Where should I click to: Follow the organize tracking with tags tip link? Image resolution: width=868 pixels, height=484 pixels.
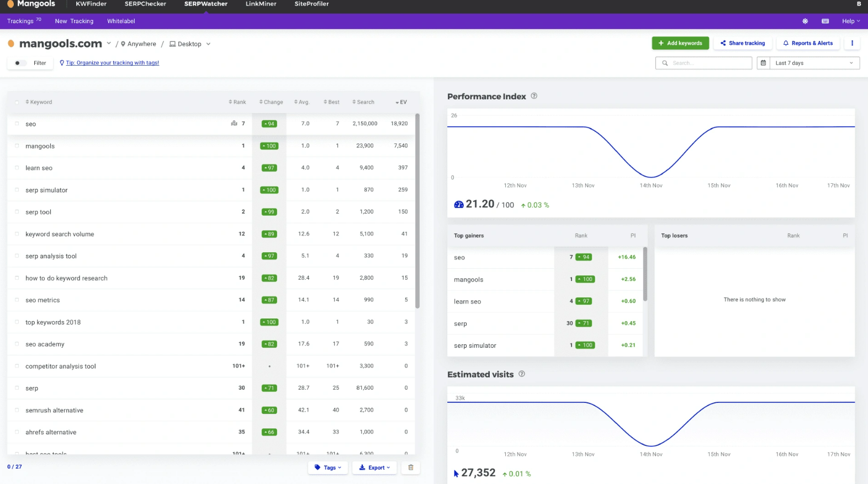(x=113, y=63)
